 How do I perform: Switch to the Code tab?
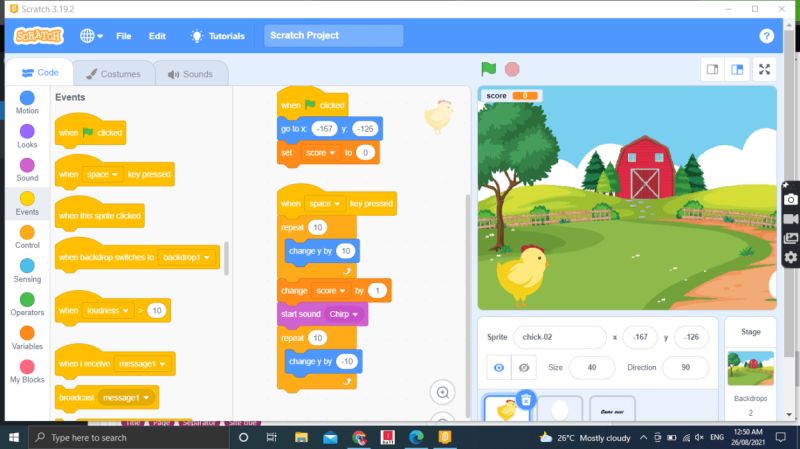point(40,72)
